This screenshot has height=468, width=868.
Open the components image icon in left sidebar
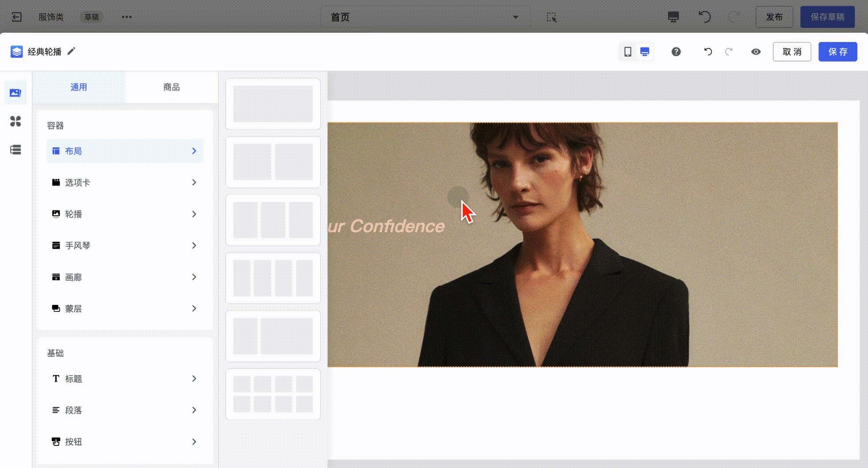pos(15,93)
